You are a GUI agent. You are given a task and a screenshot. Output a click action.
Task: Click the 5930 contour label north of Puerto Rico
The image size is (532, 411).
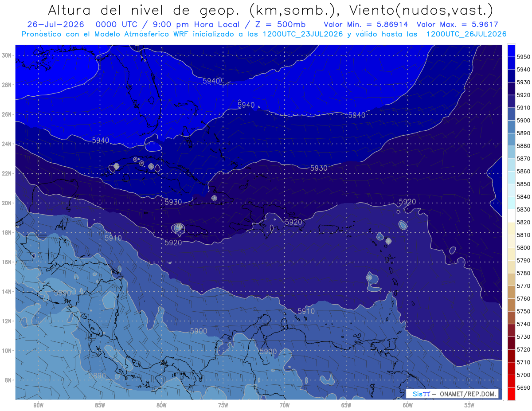319,168
